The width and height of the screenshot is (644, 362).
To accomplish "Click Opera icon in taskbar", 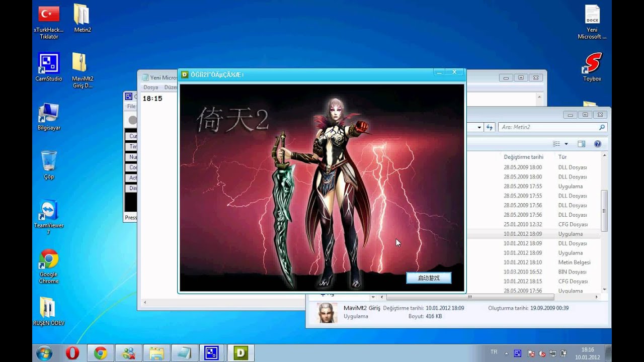I will pyautogui.click(x=72, y=353).
